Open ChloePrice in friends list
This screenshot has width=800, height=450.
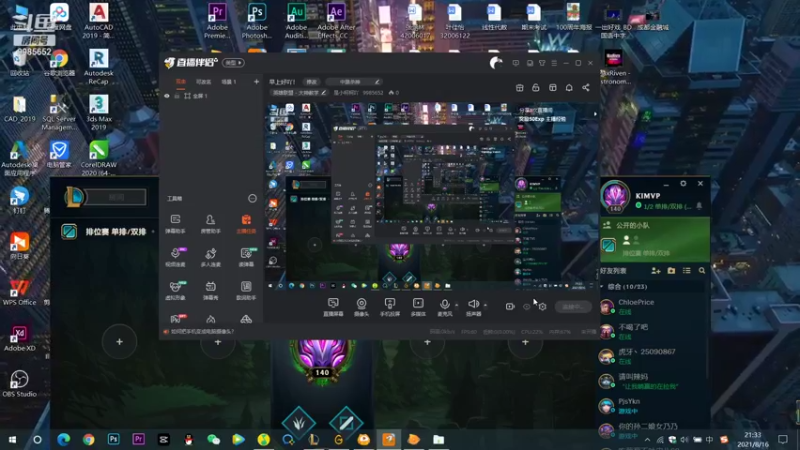point(653,307)
